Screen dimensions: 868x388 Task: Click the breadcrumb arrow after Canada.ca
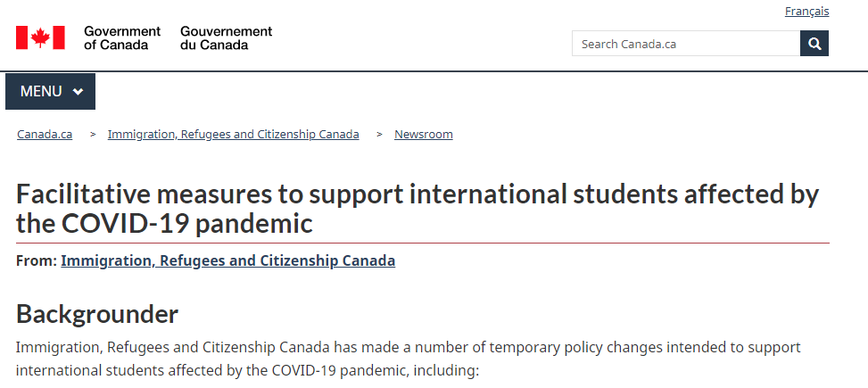tap(93, 135)
